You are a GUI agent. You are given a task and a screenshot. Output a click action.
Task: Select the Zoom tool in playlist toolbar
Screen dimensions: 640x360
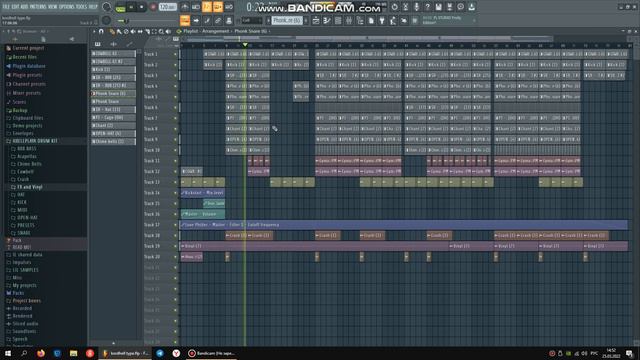point(161,31)
